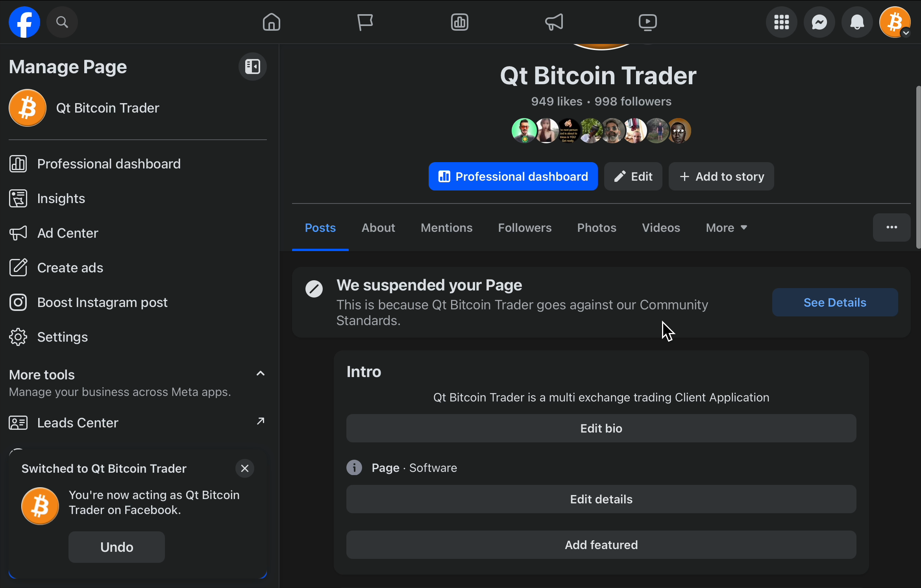
Task: Go to Home feed icon
Action: point(272,22)
